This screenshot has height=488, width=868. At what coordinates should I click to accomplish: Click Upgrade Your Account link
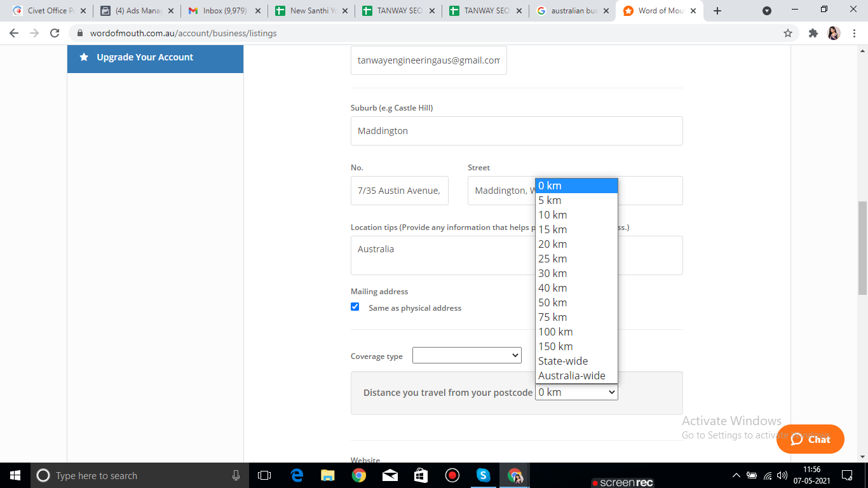tap(145, 57)
